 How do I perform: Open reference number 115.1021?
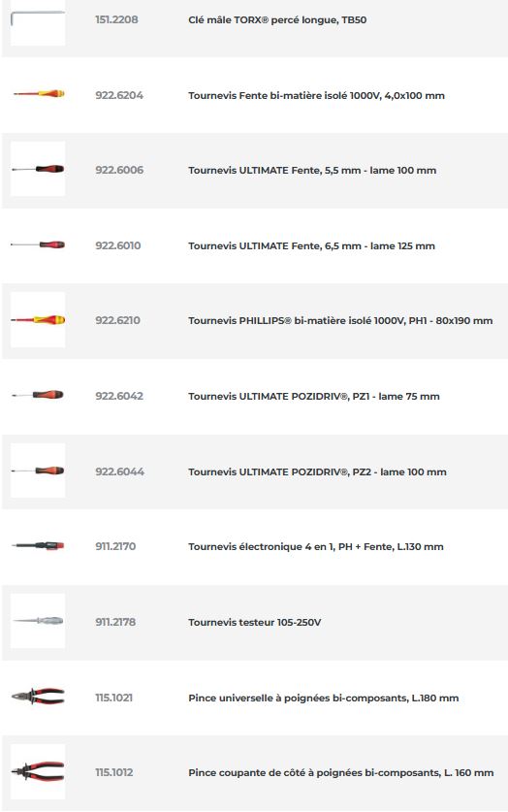click(113, 698)
